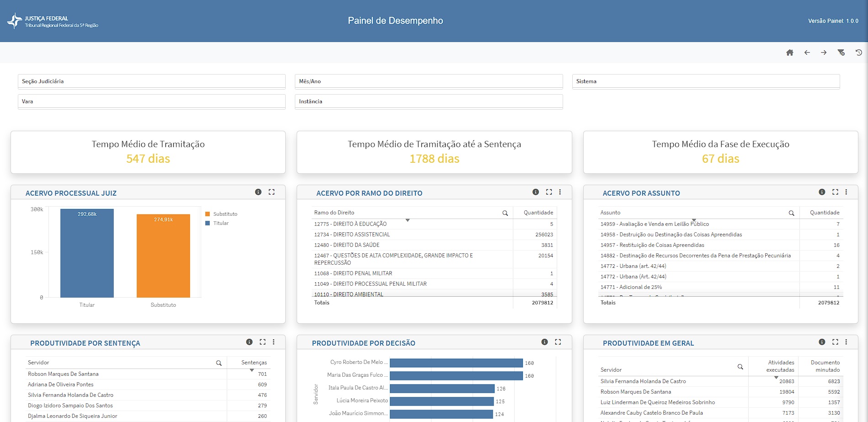The image size is (868, 422).
Task: Sort by Atividades executadas header
Action: coord(780,366)
